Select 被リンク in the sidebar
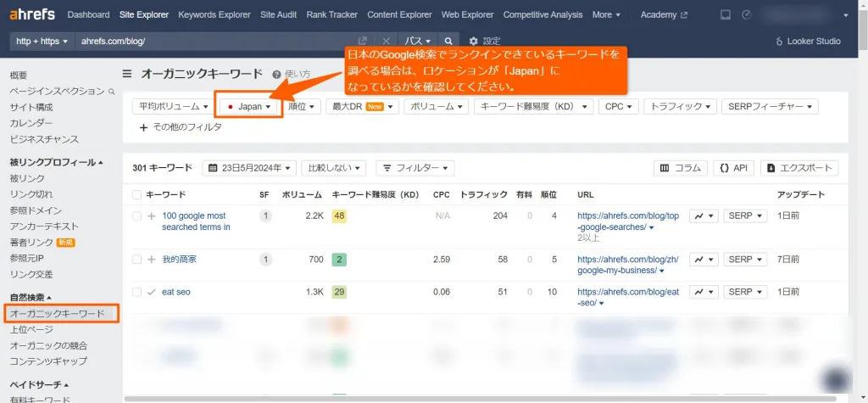Screen dimensions: 868x403 point(27,178)
